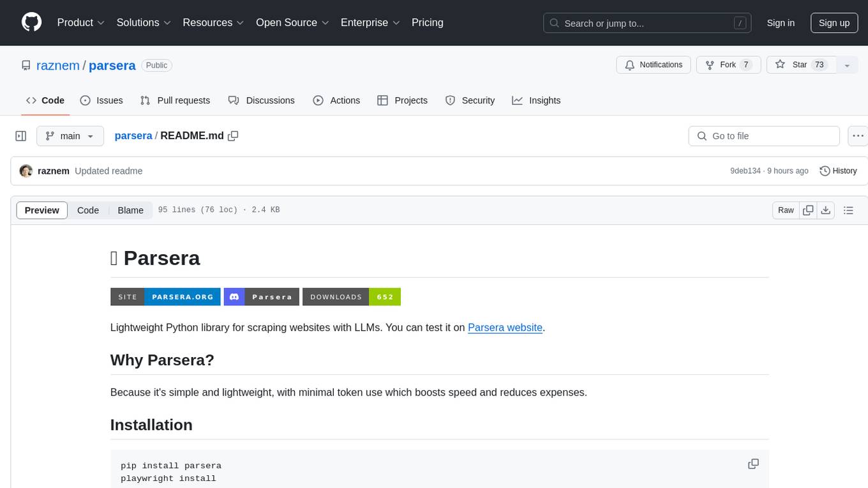Expand the Enterprise menu
Screen dimensions: 868x488
pyautogui.click(x=370, y=22)
